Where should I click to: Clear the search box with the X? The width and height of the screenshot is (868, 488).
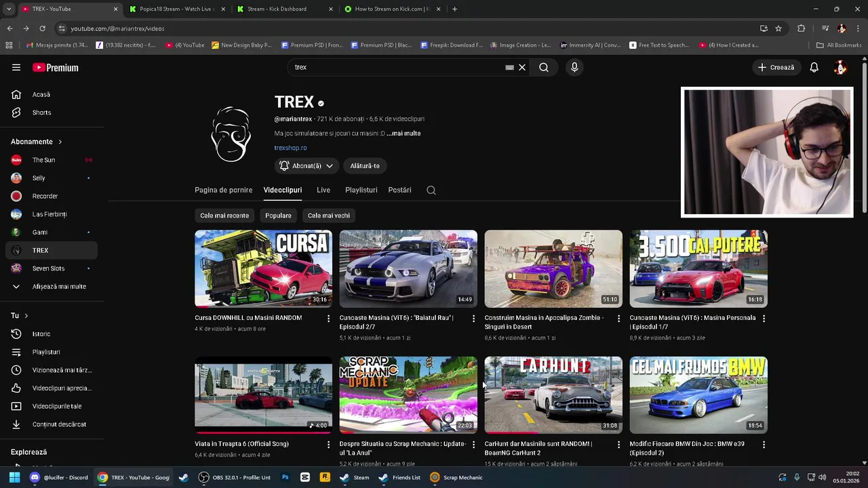[x=522, y=67]
